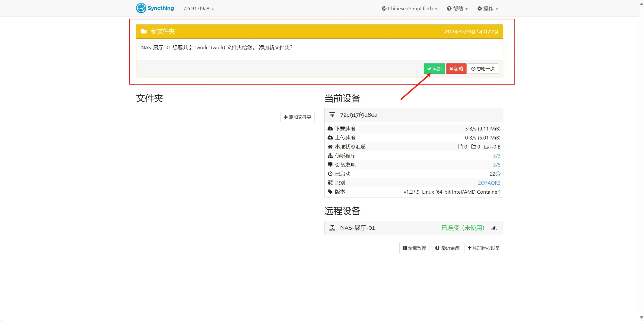Click the upload cloud icon next to 上传速度
Screen dimensions: 644x321
pos(331,137)
